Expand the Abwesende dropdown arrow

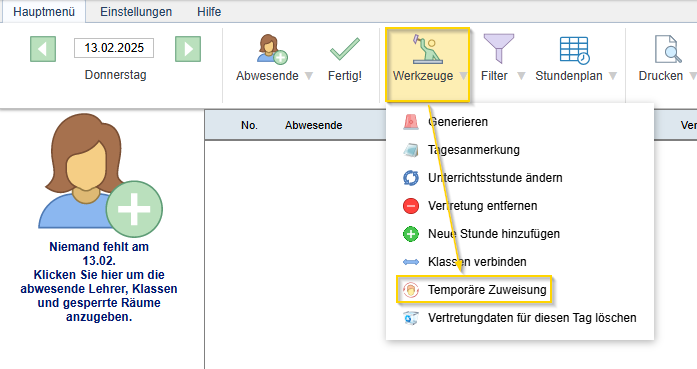coord(308,76)
